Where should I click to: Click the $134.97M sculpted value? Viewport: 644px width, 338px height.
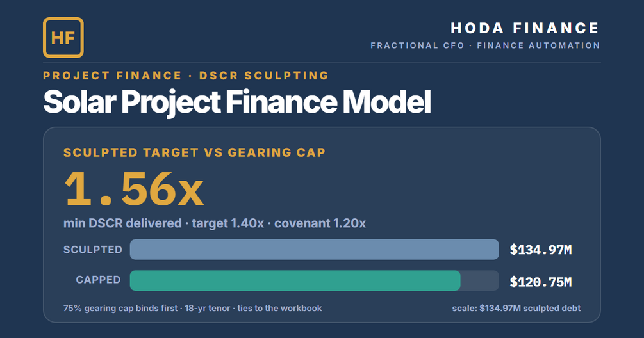[x=540, y=250]
